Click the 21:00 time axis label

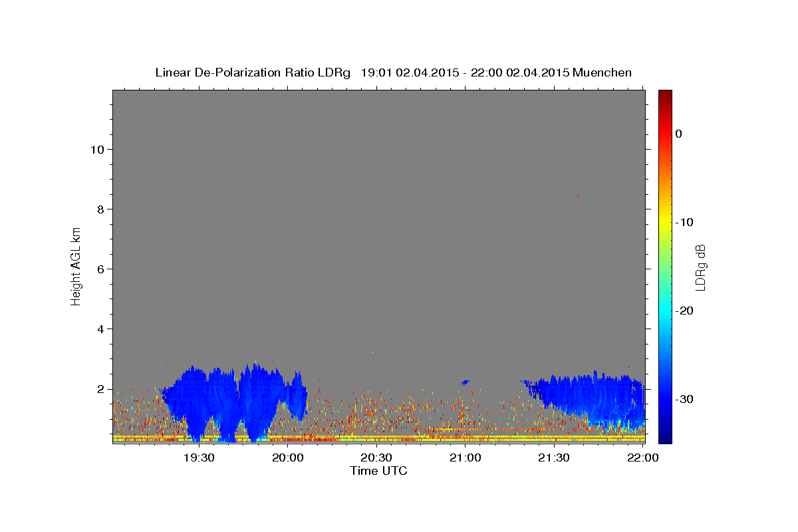click(465, 458)
